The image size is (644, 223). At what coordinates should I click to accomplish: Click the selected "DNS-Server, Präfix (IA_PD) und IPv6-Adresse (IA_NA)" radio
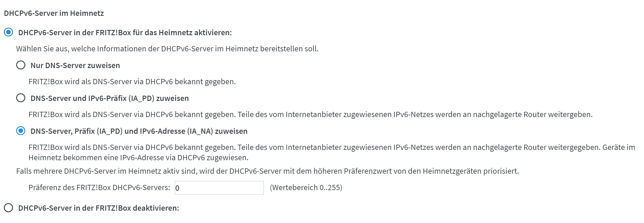pos(21,132)
